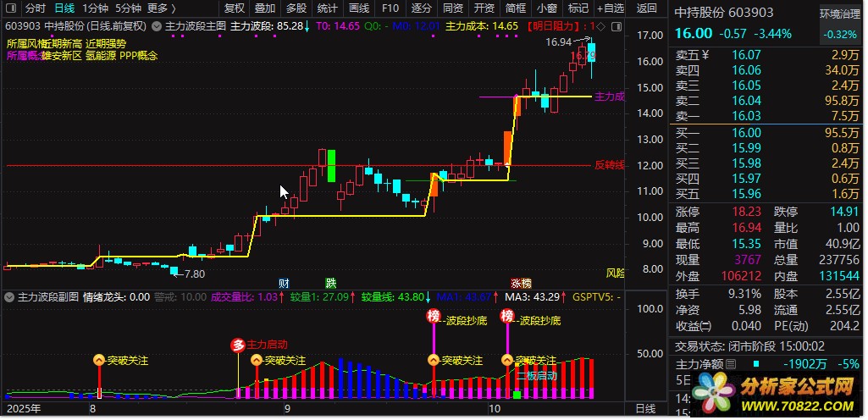868x420 pixels.
Task: Click the 环境治理 sector box
Action: pyautogui.click(x=840, y=24)
